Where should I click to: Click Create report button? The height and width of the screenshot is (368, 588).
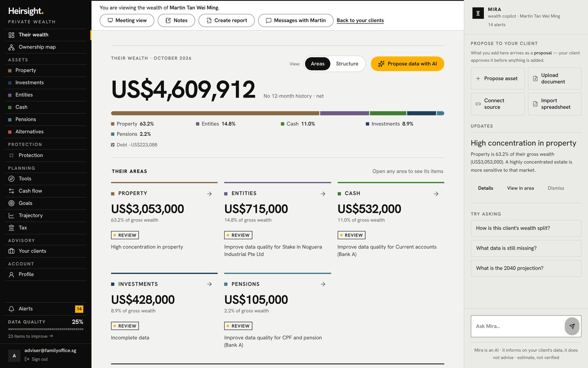tap(226, 21)
